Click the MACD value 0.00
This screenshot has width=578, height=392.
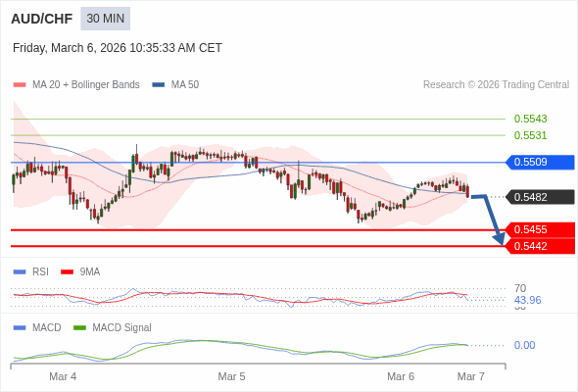point(524,346)
